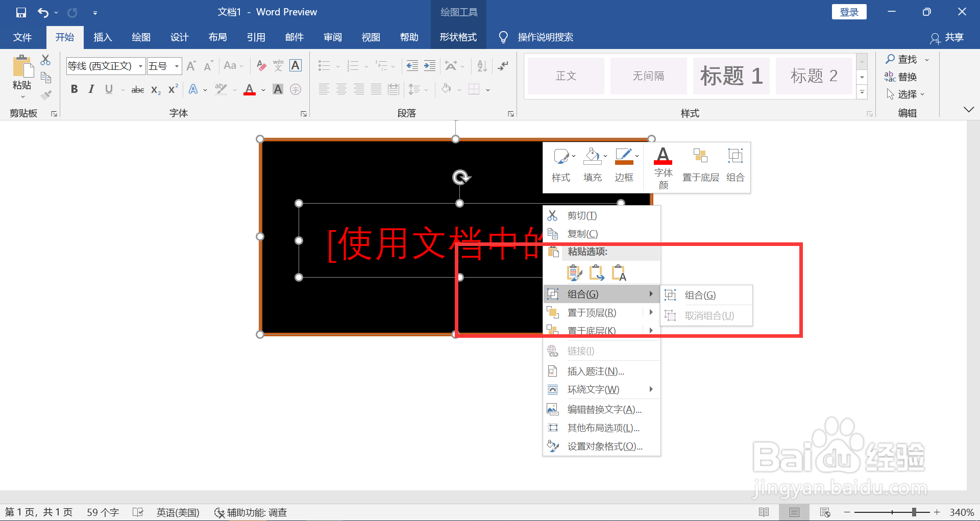Expand Font dialog launcher

tap(304, 114)
